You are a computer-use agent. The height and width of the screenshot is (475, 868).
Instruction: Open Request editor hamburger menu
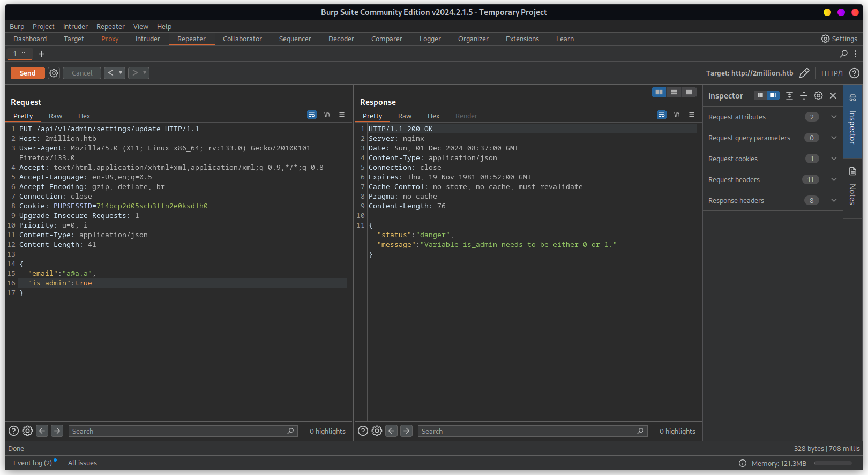click(342, 115)
